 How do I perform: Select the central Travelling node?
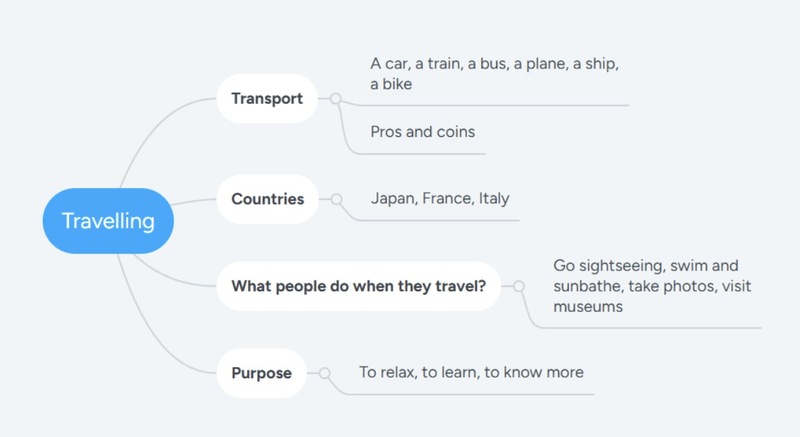108,221
